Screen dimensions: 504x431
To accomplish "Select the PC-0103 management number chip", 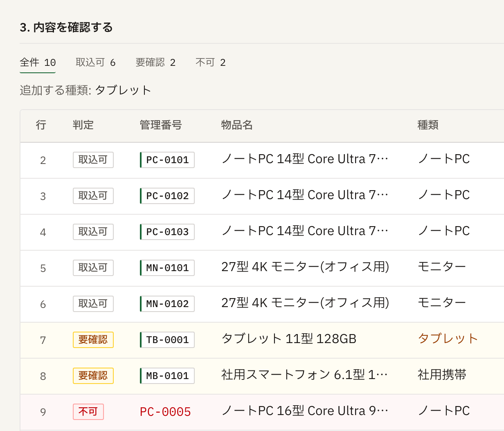I will [x=167, y=232].
